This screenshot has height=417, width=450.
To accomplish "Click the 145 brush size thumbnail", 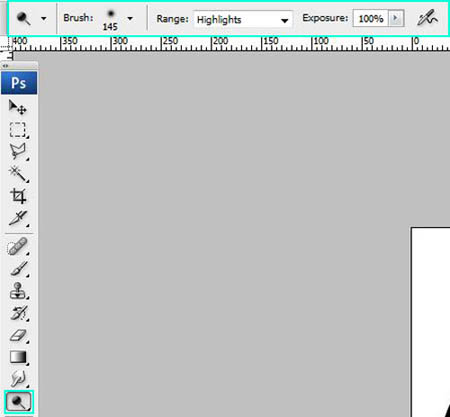I will pos(110,19).
